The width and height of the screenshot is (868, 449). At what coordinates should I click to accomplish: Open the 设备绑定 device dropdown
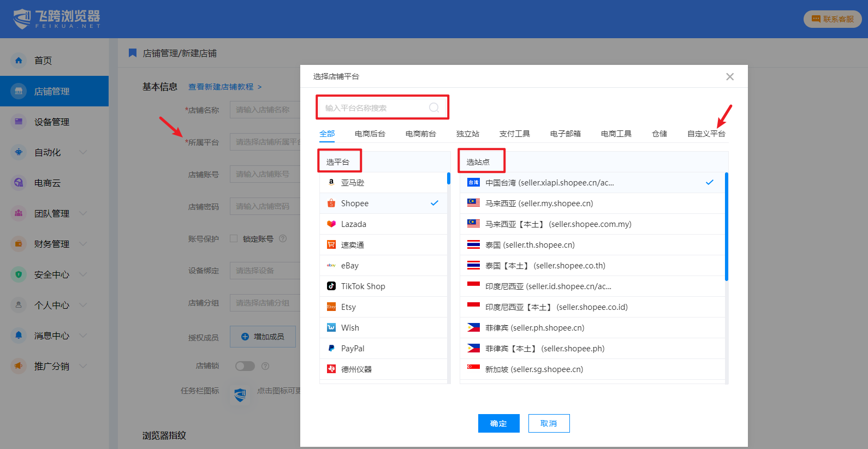[x=265, y=271]
